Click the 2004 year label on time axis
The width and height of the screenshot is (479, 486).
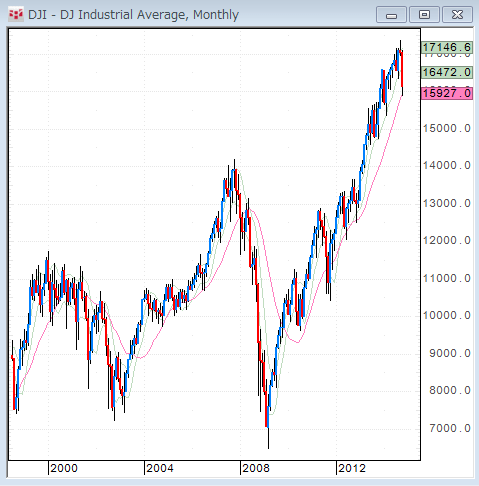(x=160, y=468)
